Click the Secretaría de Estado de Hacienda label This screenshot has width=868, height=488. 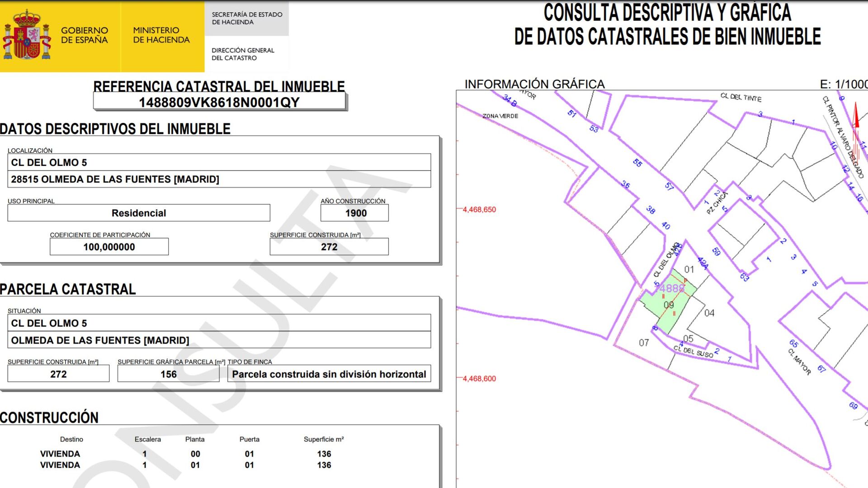(x=247, y=18)
